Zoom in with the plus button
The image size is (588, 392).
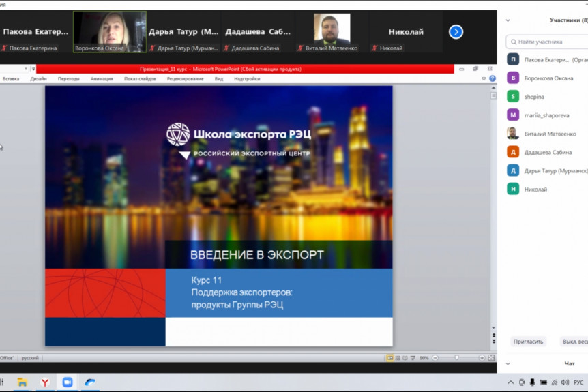(x=482, y=358)
